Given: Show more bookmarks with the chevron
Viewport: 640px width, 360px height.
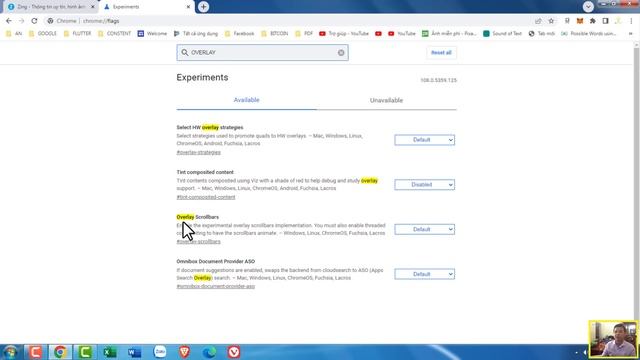Looking at the screenshot, I should [x=631, y=33].
